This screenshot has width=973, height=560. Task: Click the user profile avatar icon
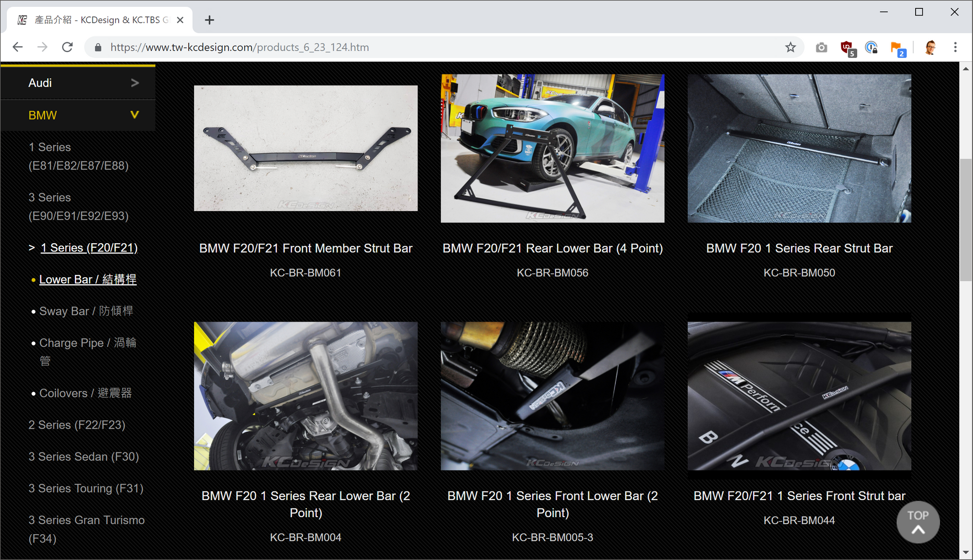click(x=930, y=47)
